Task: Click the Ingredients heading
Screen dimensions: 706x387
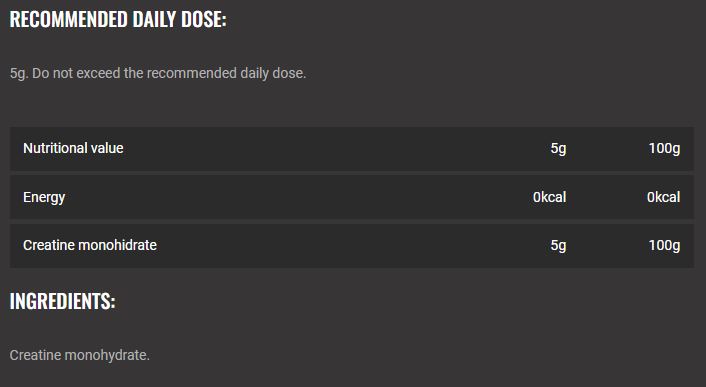Action: pyautogui.click(x=63, y=301)
